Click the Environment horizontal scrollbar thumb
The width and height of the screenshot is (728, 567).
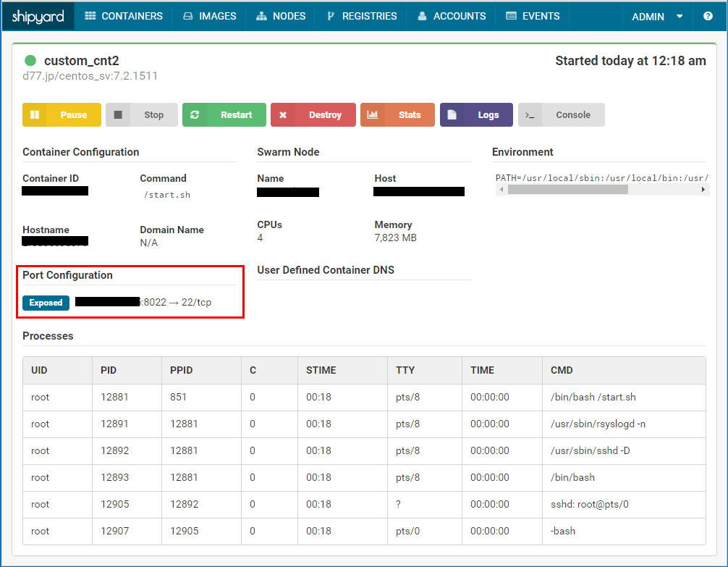pyautogui.click(x=567, y=190)
